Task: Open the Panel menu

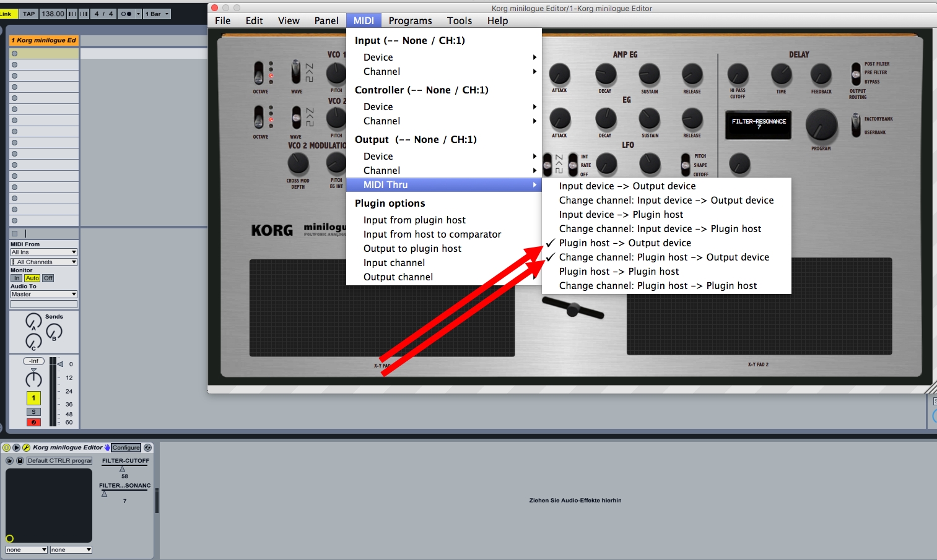Action: click(x=326, y=20)
